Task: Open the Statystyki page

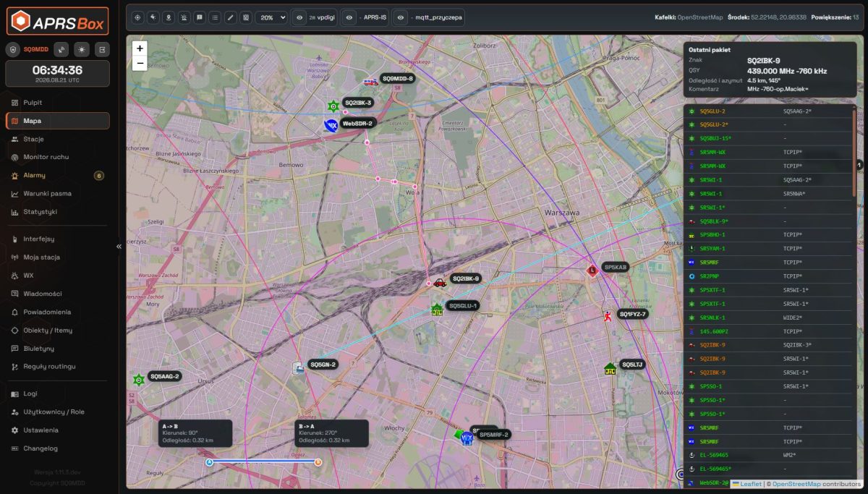Action: click(58, 212)
